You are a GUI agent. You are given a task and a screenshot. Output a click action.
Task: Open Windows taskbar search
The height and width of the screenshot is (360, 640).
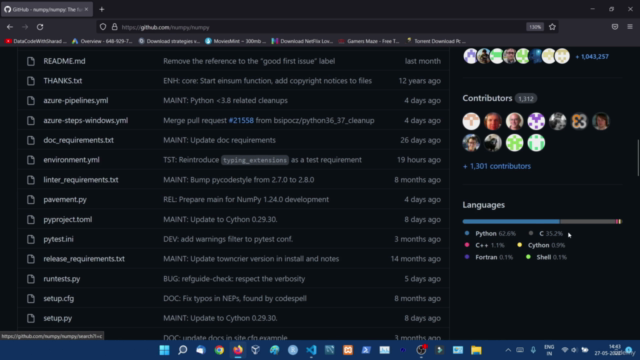183,350
